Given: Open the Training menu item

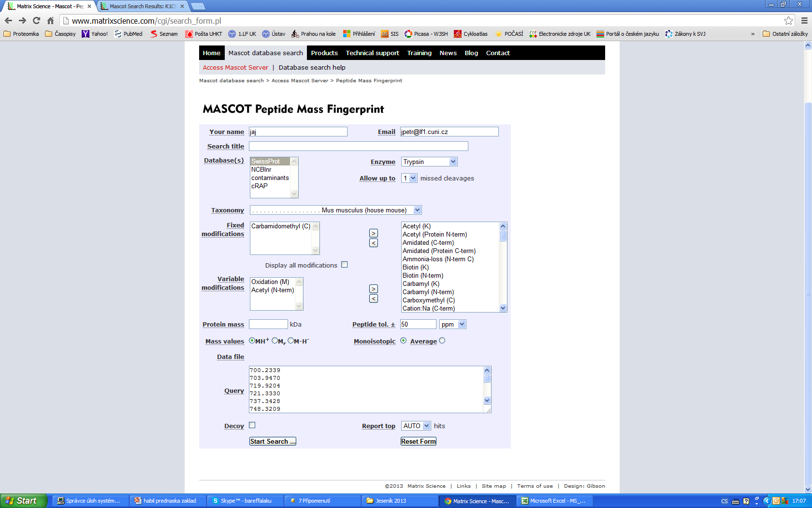Looking at the screenshot, I should pos(420,53).
